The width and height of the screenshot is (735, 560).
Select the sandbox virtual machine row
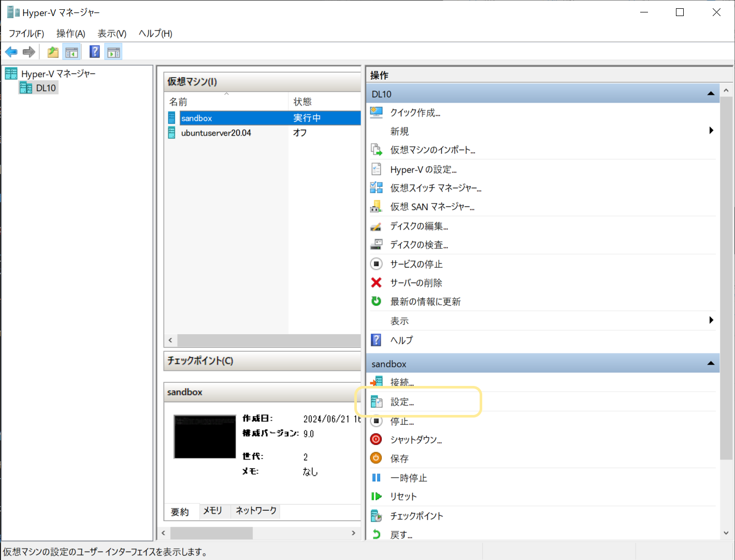263,118
